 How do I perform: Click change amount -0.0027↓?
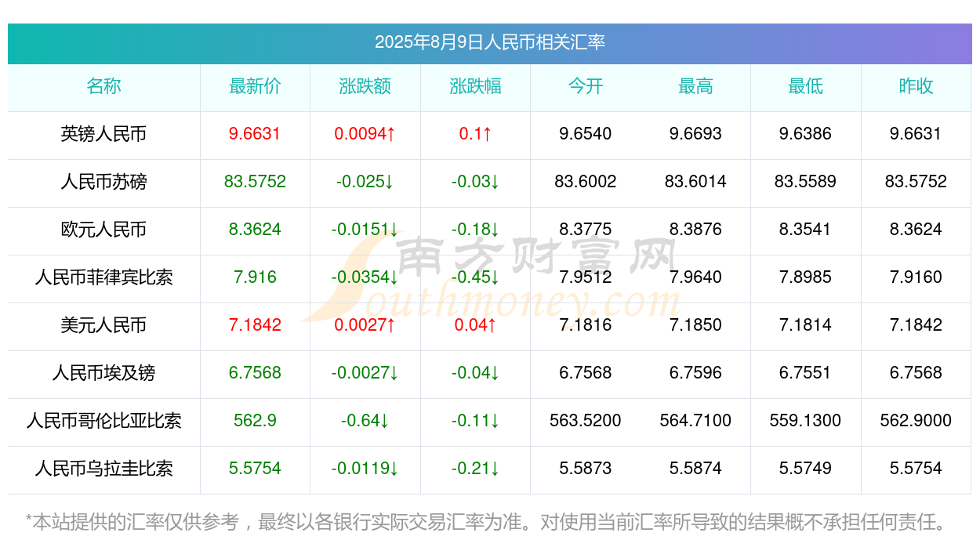coord(365,373)
